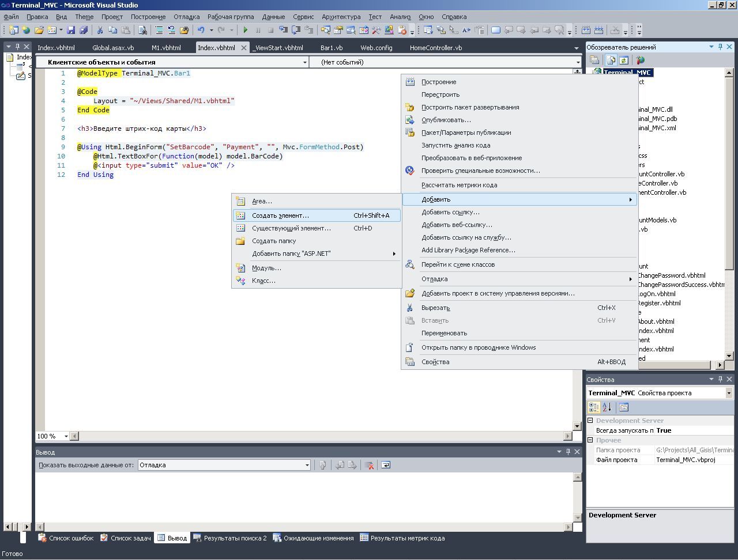Collapse the Development Server property category
738x560 pixels.
[x=590, y=421]
